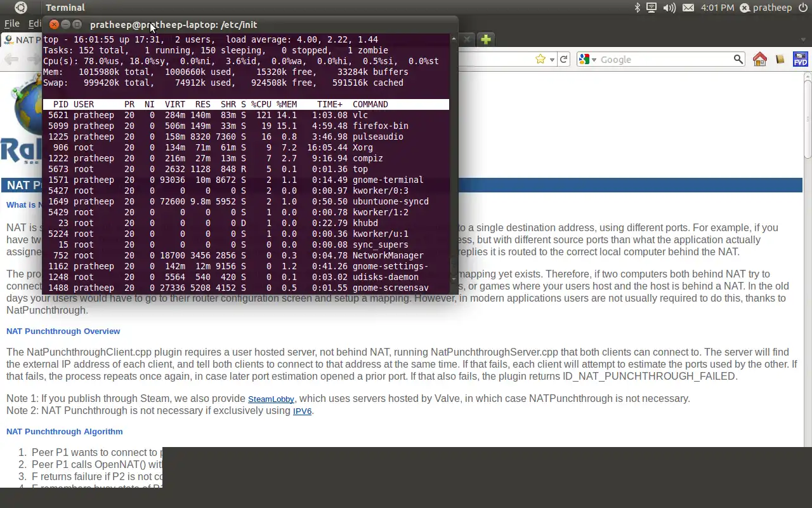
Task: Minimize the terminal window
Action: (x=66, y=25)
